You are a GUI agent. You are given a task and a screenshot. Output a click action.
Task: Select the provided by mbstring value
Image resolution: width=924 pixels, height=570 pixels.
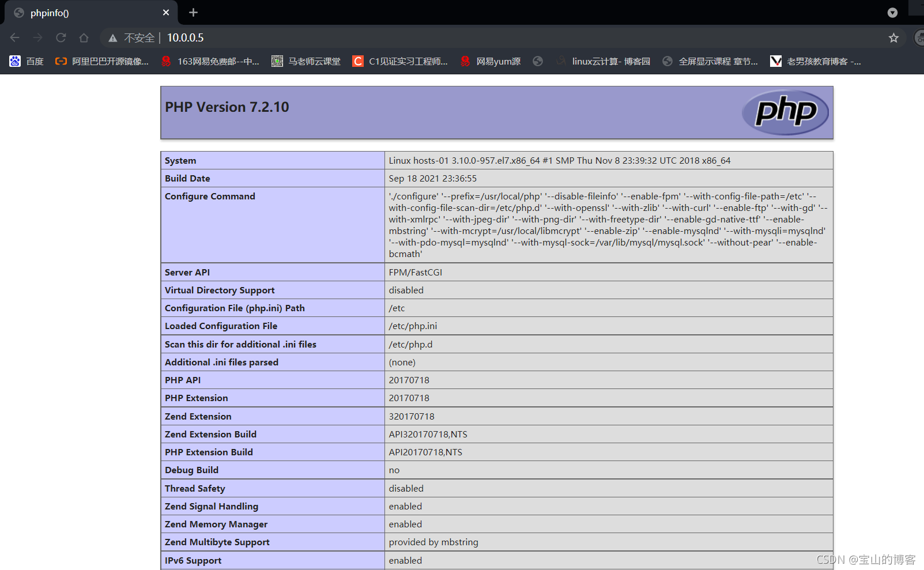point(433,542)
